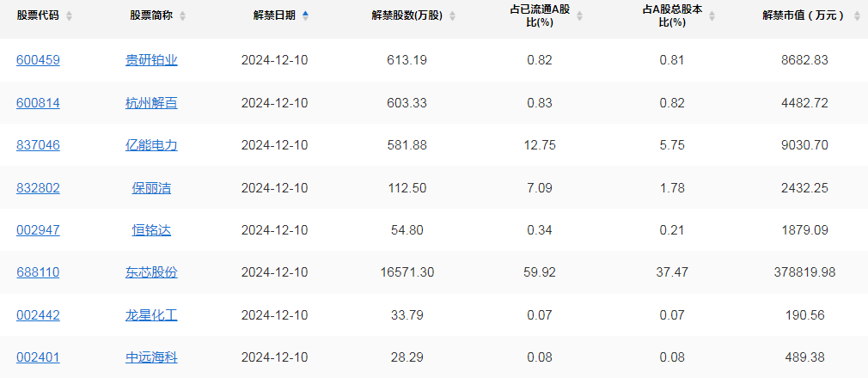This screenshot has height=378, width=868.
Task: Sort by 占已流通A股比 arrows icon
Action: tap(579, 16)
